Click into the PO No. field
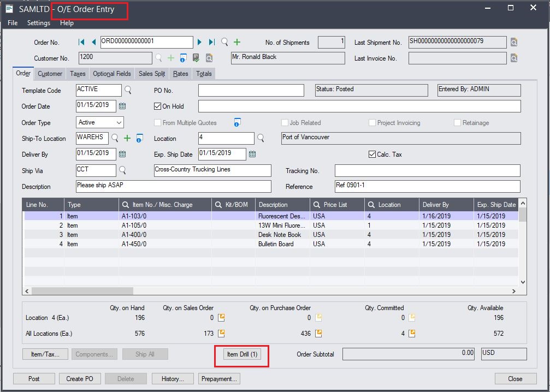Image resolution: width=550 pixels, height=392 pixels. [251, 90]
